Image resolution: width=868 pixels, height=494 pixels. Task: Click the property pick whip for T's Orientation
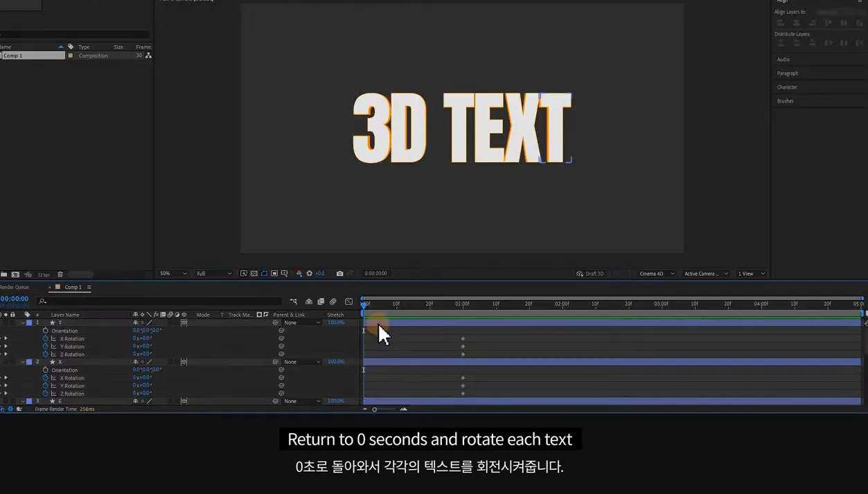click(281, 330)
